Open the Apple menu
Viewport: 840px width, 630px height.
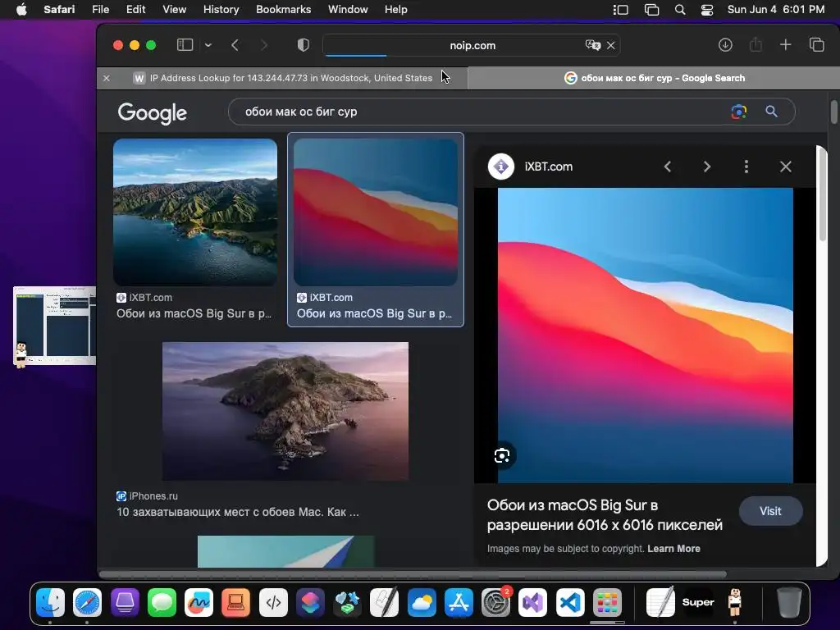[21, 10]
